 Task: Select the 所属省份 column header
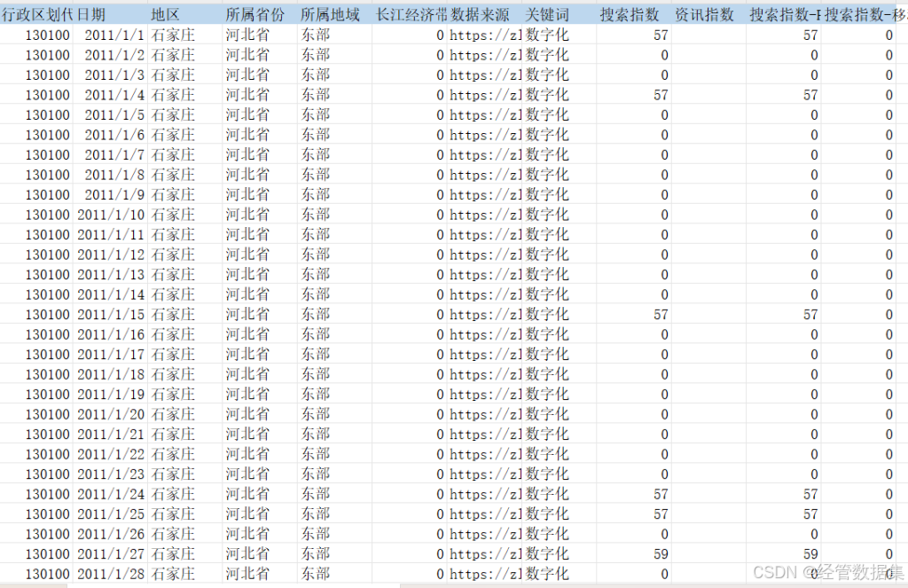pos(260,14)
